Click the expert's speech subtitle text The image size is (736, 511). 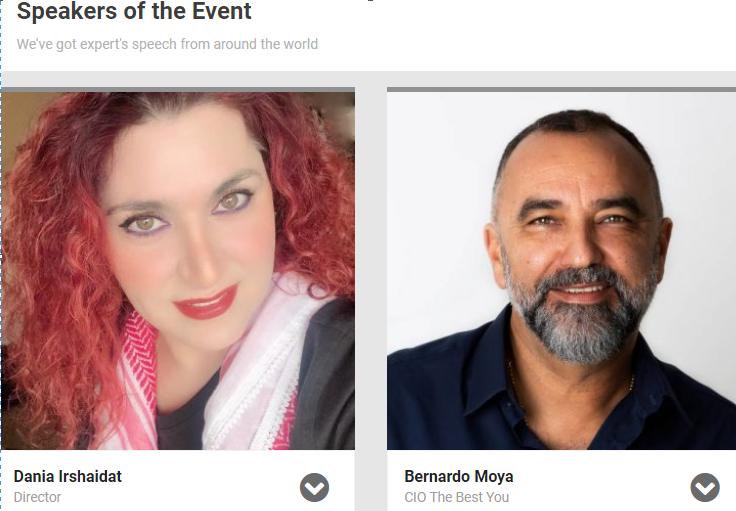(x=167, y=44)
